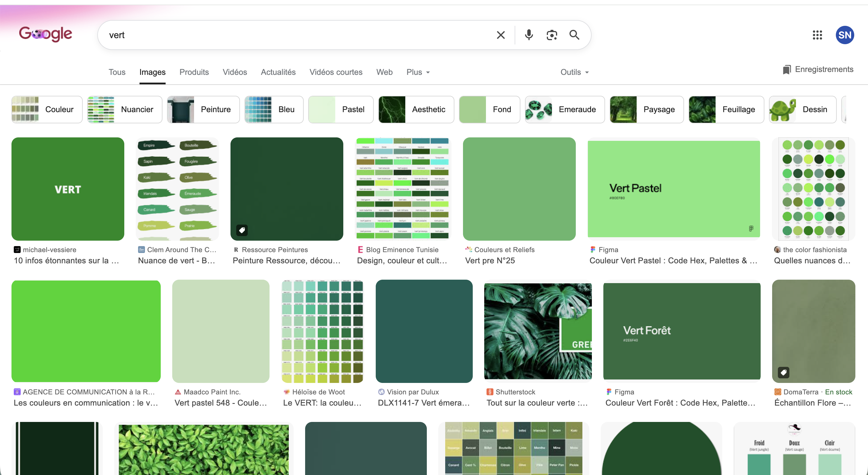
Task: Filter by the Couleur chip
Action: coord(47,109)
